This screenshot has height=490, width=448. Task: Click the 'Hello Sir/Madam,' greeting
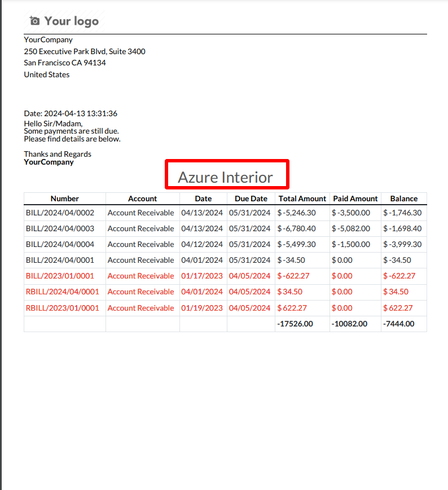[x=53, y=123]
